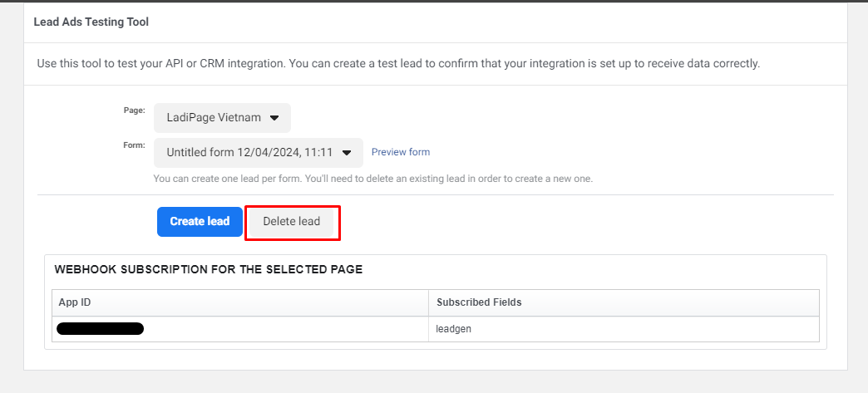Image resolution: width=868 pixels, height=393 pixels.
Task: Click the Form field label
Action: pyautogui.click(x=134, y=145)
